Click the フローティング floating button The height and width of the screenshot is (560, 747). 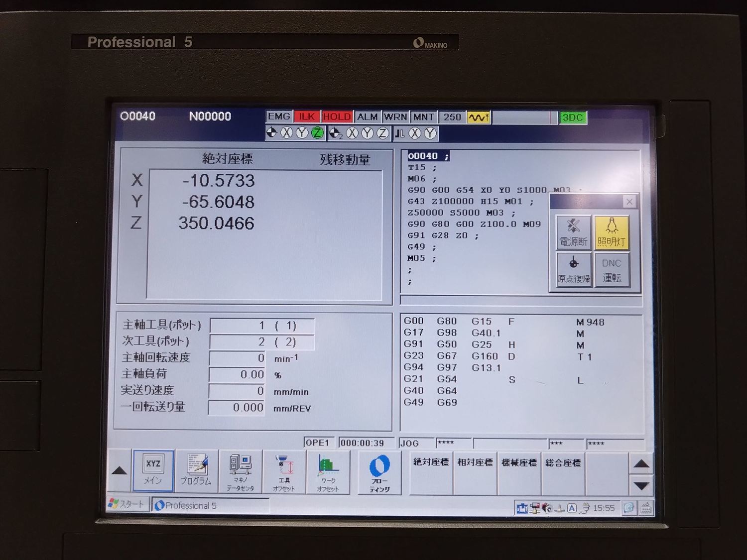379,473
